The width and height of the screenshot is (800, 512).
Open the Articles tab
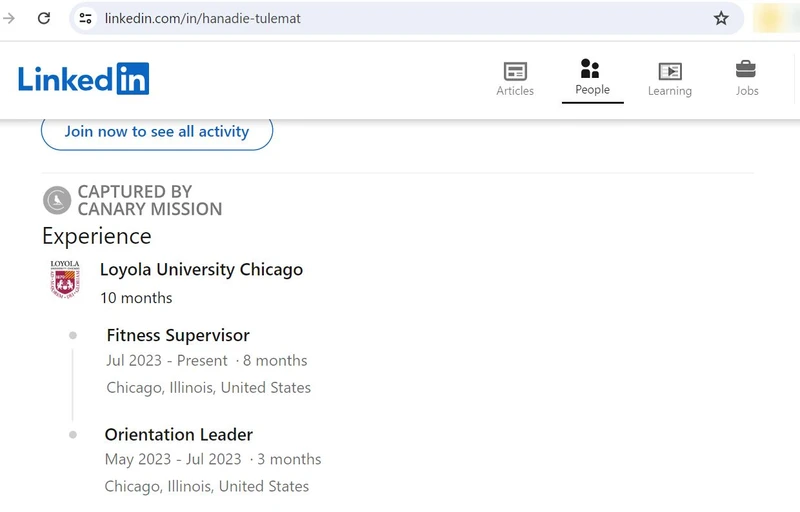tap(515, 80)
